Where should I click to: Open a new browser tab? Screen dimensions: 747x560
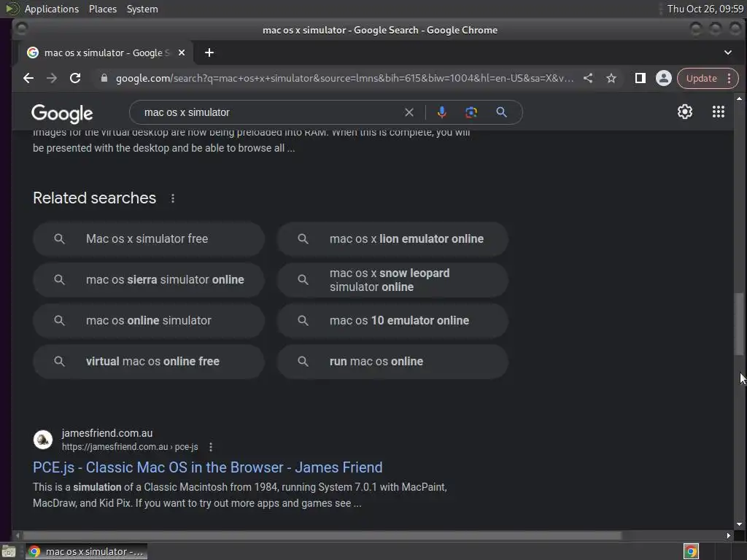(209, 52)
